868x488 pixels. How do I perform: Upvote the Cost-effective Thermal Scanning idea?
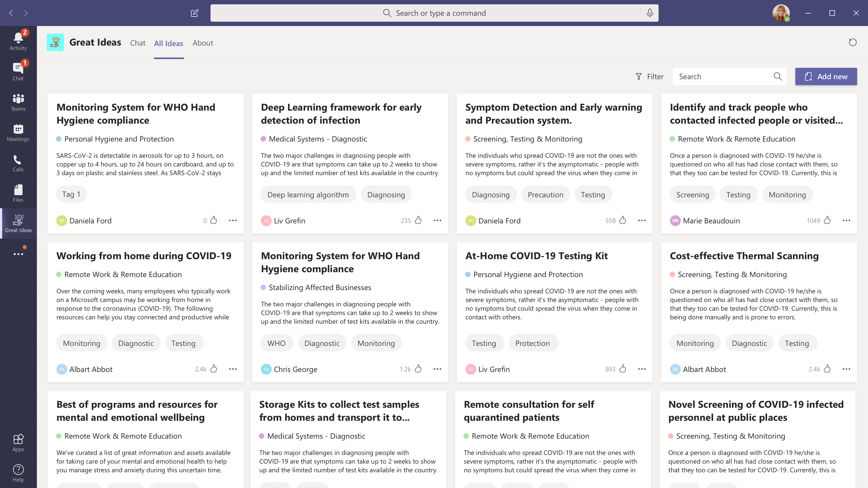tap(827, 369)
